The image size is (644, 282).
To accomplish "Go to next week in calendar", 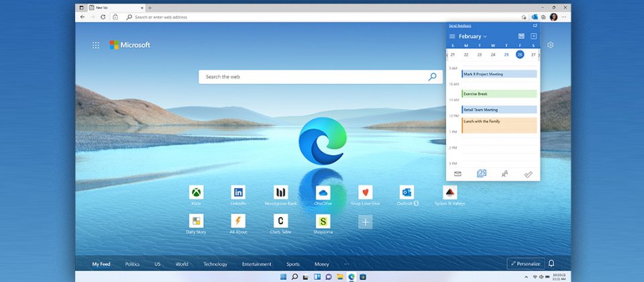I will 539,54.
